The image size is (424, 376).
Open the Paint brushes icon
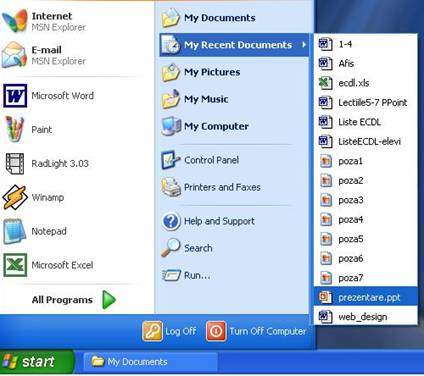pos(15,129)
